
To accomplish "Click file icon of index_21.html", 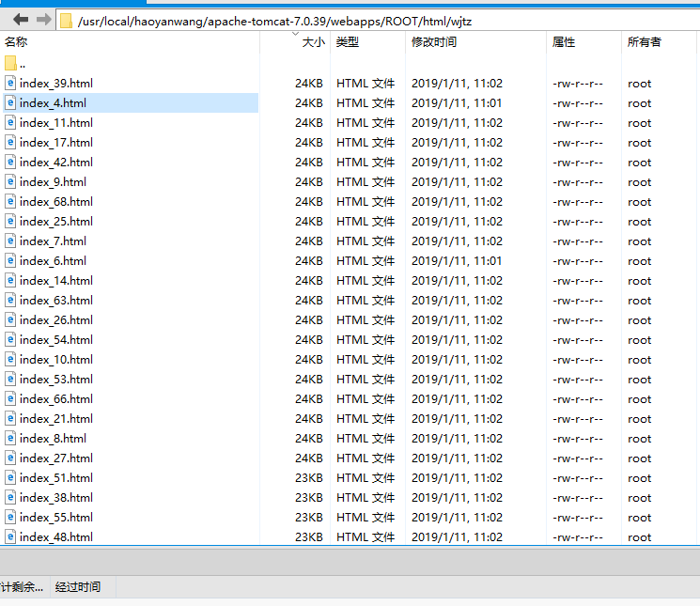I will click(x=10, y=419).
